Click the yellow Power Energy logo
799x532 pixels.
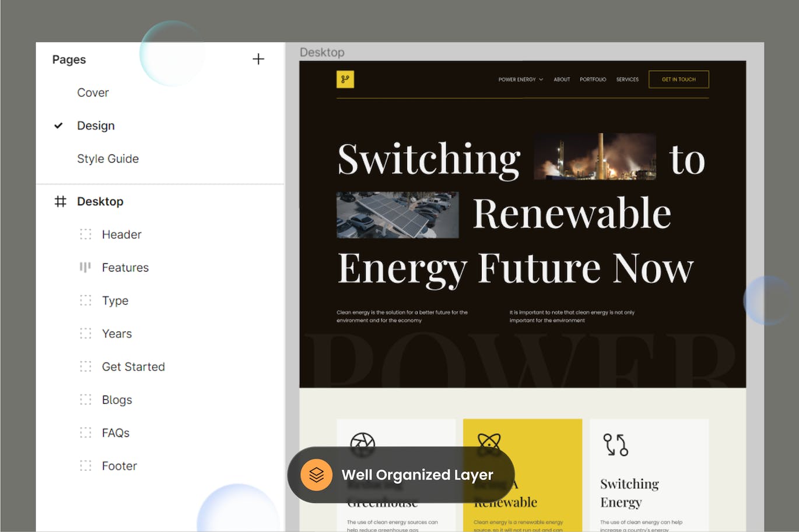coord(344,79)
